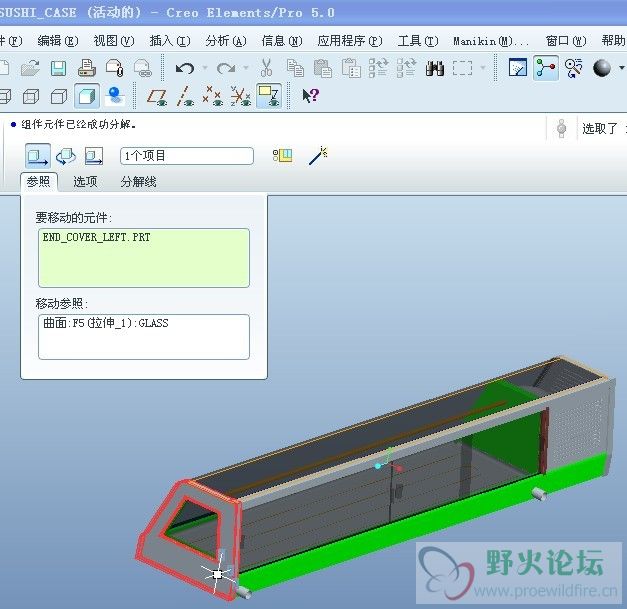Print using the printer icon
Screen dimensions: 627x609
(86, 68)
